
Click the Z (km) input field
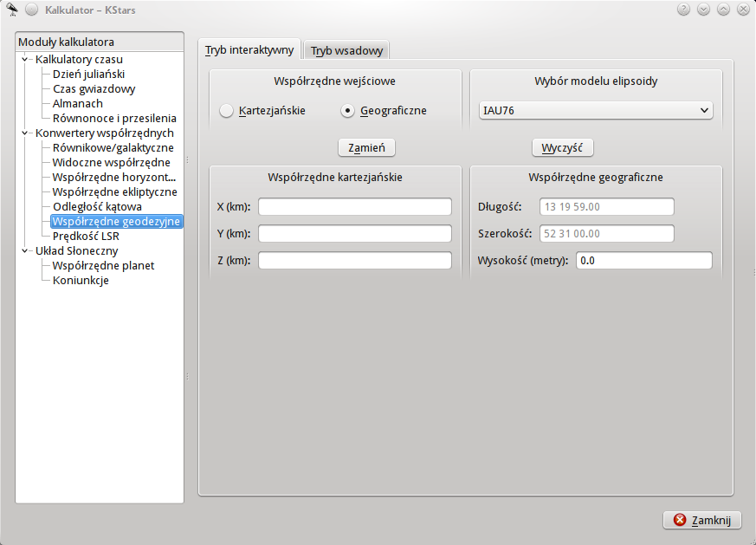tap(354, 261)
